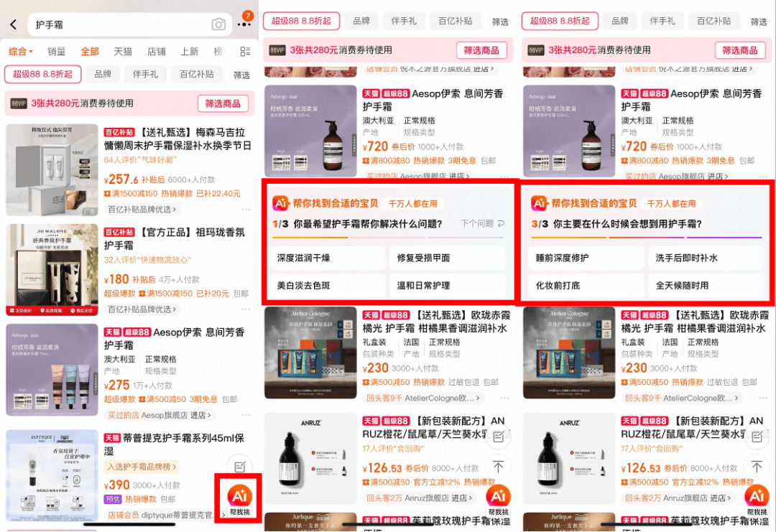Open the three-dot menu with the 7 badge
Screen dimensions: 776x532
pyautogui.click(x=244, y=23)
